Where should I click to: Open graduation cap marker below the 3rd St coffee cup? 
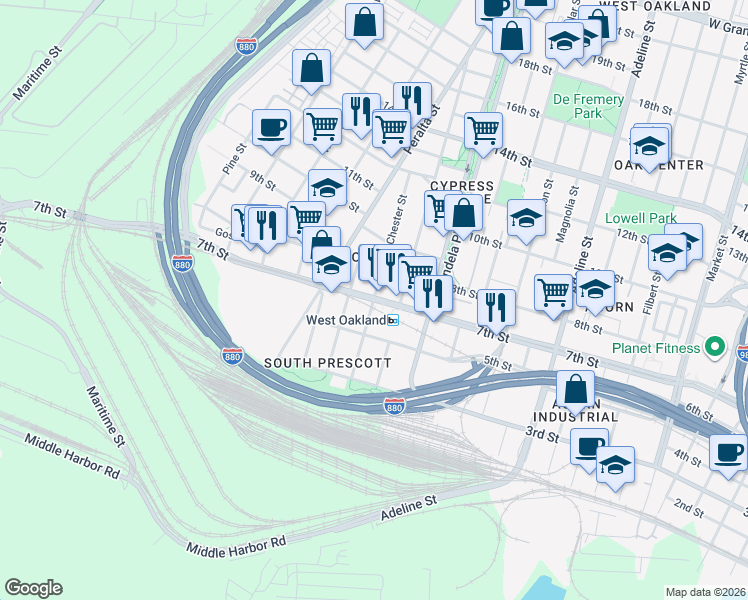click(x=615, y=467)
